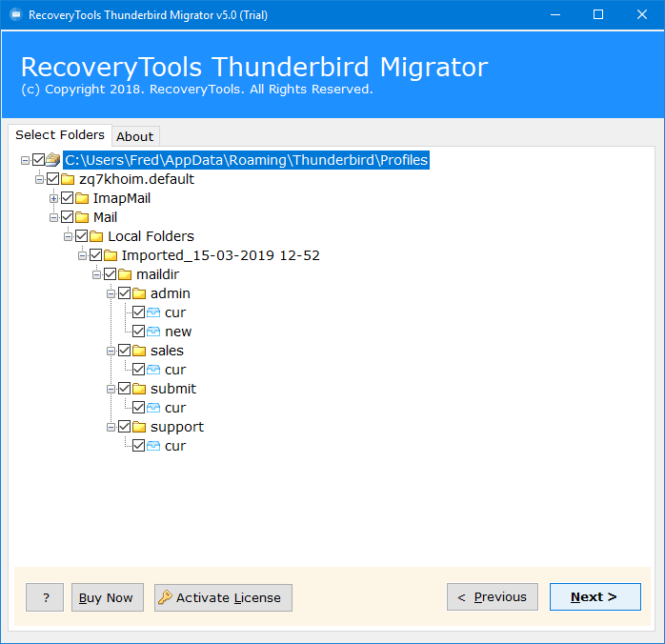Click the ImapMail folder icon
This screenshot has height=644, width=665.
pyautogui.click(x=82, y=198)
